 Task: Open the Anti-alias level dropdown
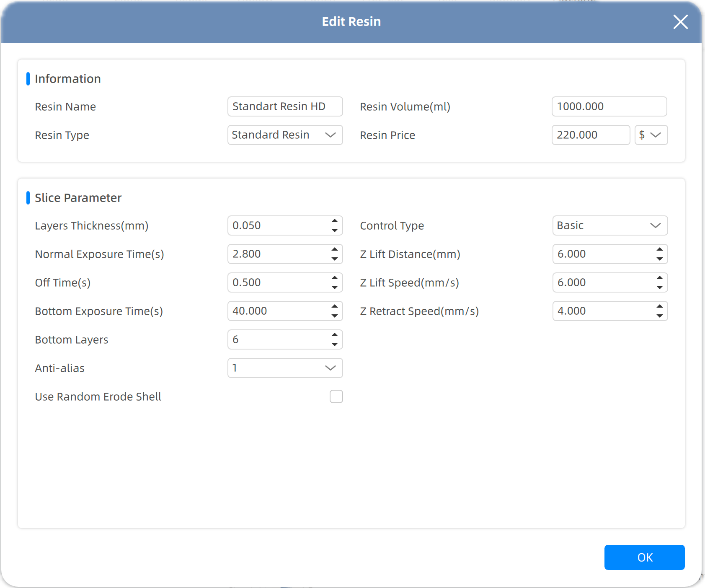pos(285,368)
